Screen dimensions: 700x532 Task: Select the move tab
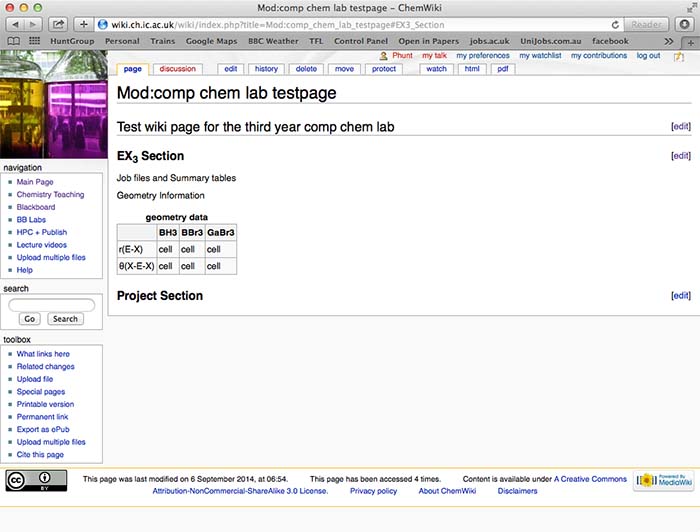tap(344, 69)
